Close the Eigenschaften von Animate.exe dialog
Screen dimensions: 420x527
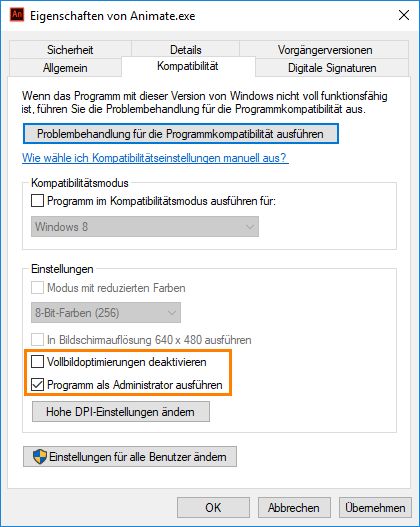pyautogui.click(x=404, y=15)
